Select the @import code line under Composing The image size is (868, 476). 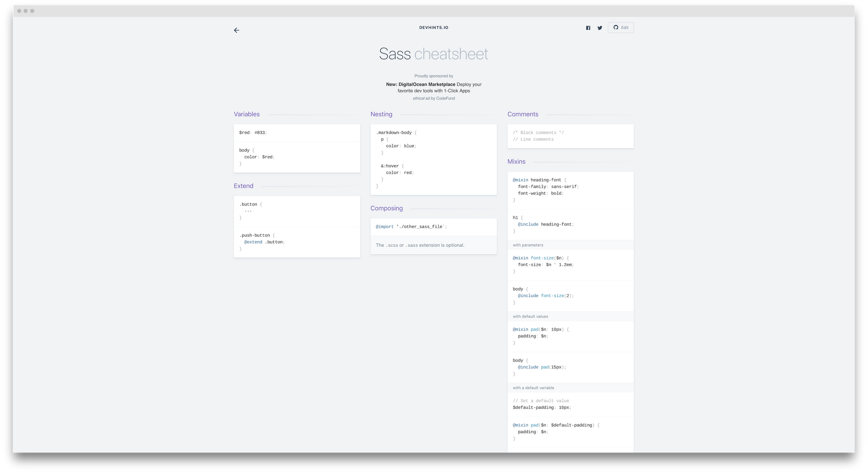tap(411, 226)
